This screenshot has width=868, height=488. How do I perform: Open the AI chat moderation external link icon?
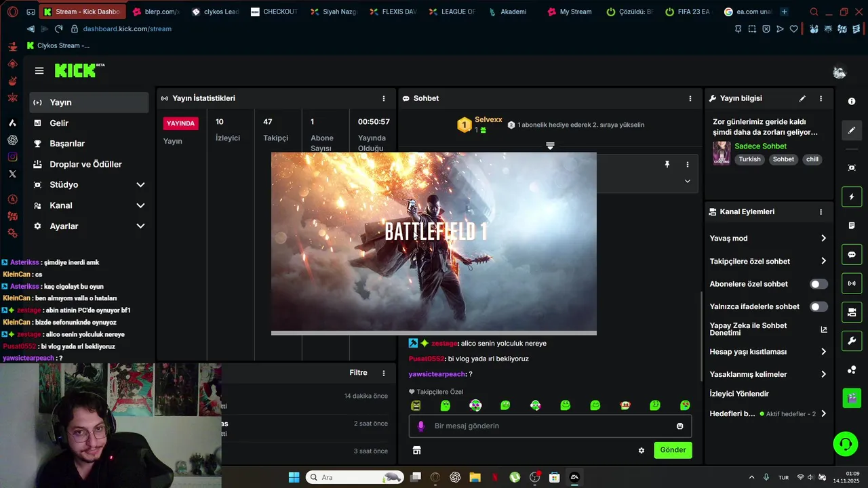(x=824, y=329)
